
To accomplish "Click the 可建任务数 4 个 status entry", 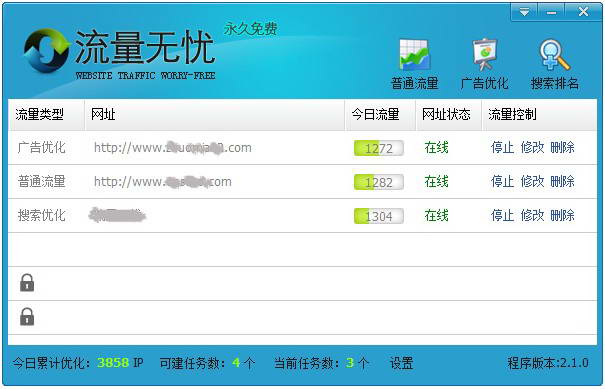I will [x=207, y=363].
